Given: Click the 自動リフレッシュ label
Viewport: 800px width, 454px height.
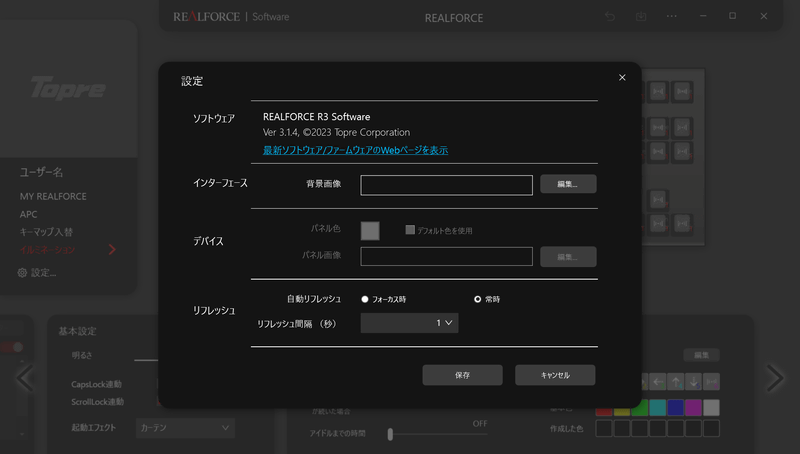Looking at the screenshot, I should coord(314,299).
